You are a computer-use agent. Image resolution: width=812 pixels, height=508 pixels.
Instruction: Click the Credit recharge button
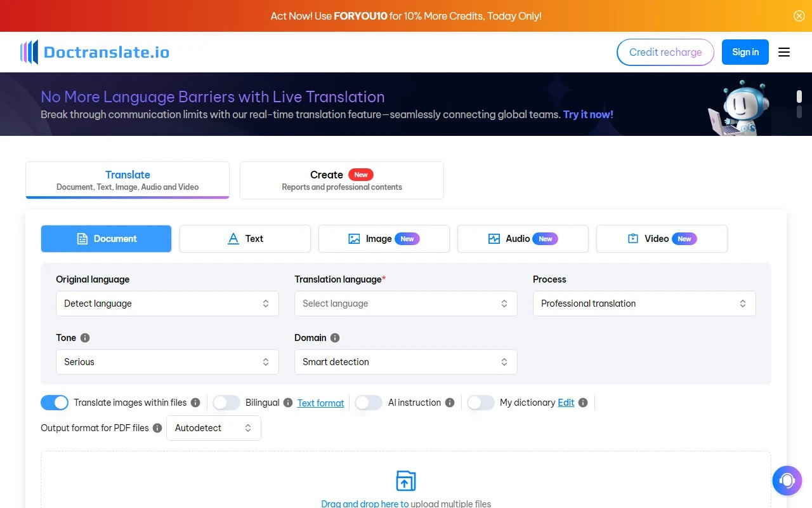[x=665, y=52]
